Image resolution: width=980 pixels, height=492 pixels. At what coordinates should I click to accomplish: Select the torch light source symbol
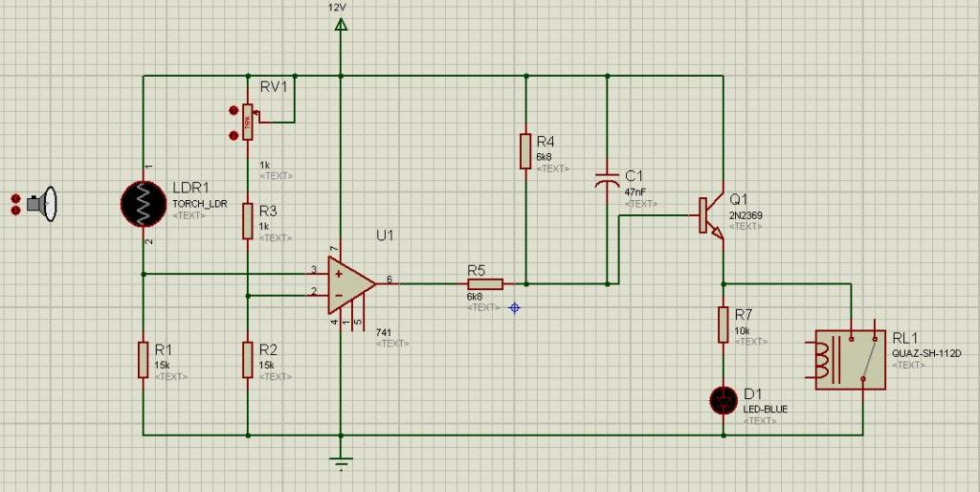(x=42, y=204)
